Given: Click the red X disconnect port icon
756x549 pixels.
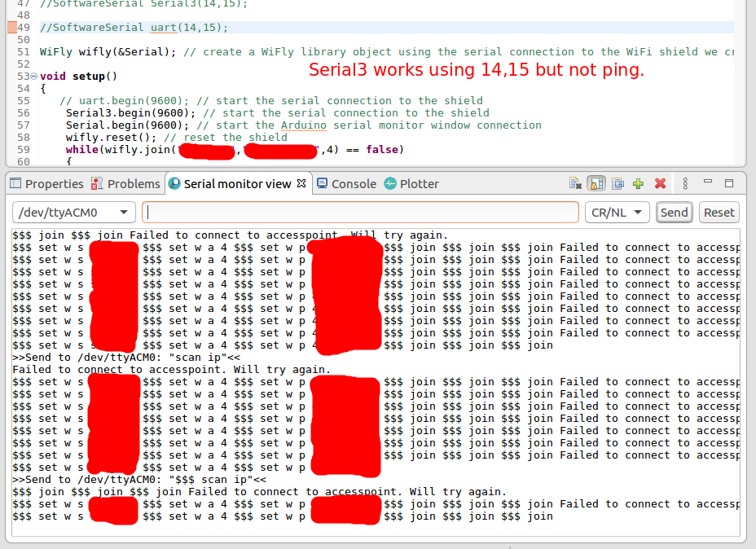Looking at the screenshot, I should click(x=660, y=184).
